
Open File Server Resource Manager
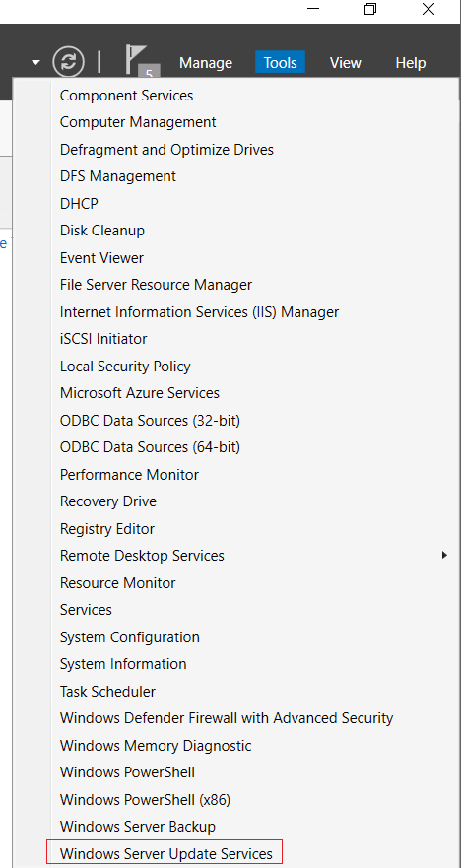tap(156, 285)
